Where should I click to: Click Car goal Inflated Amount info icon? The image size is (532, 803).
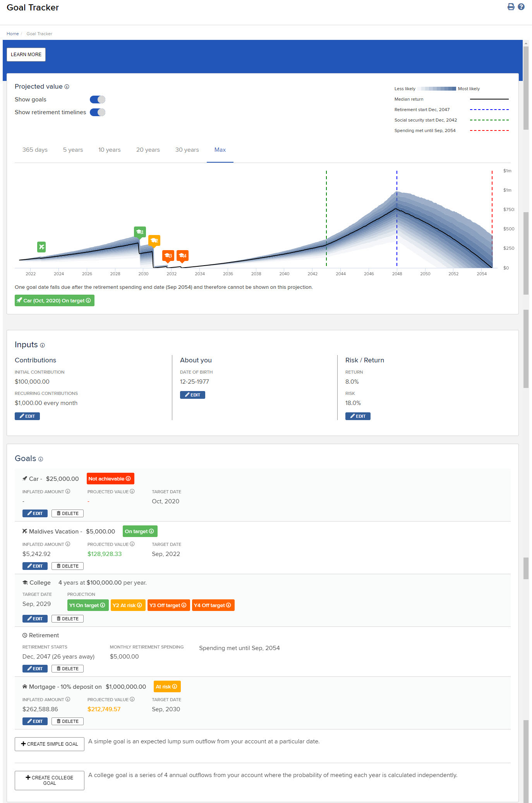[68, 491]
